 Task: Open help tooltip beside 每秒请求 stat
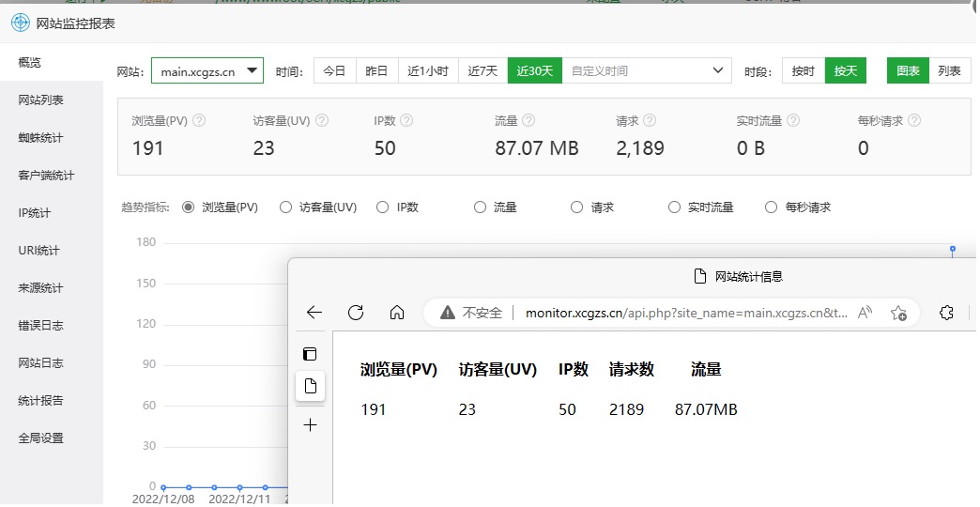point(913,121)
